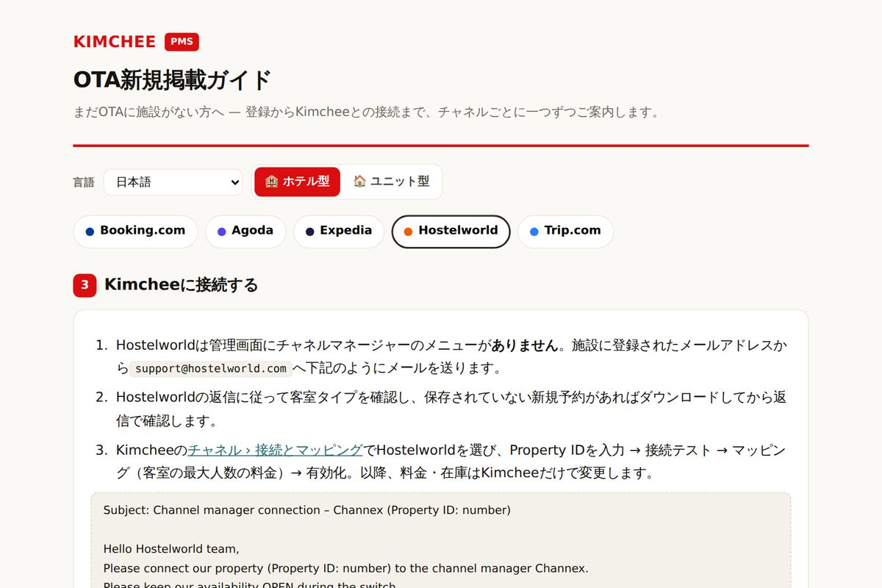Switch to ユニット型 property type

click(391, 182)
